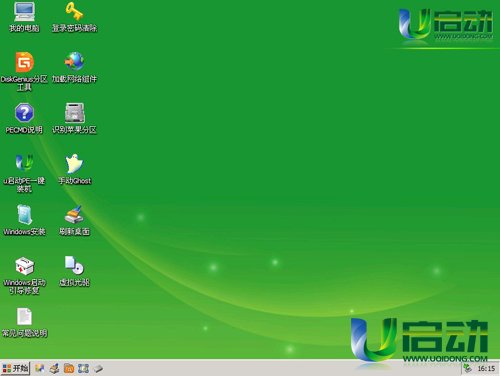The height and width of the screenshot is (376, 500).
Task: Click the orange folder quick launch icon
Action: [x=69, y=368]
